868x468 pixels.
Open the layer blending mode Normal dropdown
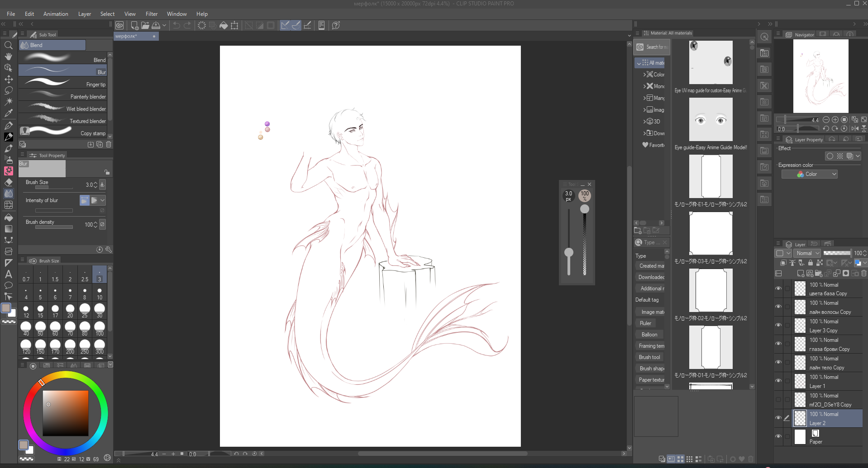[807, 253]
